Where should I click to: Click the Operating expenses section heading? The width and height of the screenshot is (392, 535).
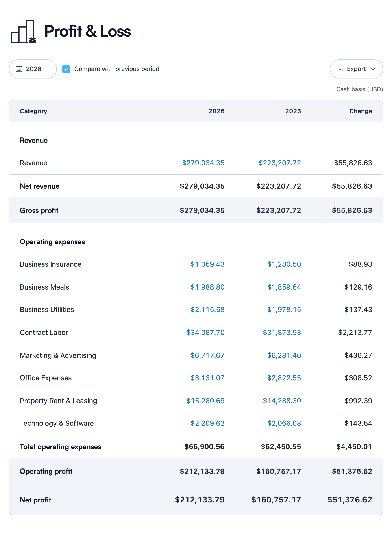(52, 242)
